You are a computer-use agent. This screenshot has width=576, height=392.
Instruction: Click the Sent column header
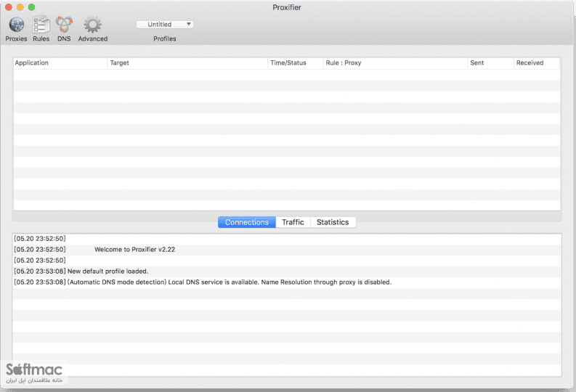pos(491,62)
